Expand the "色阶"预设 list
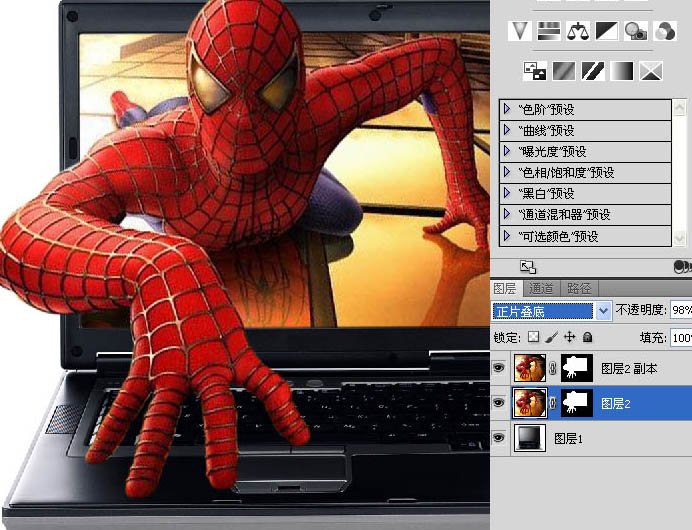Image resolution: width=692 pixels, height=530 pixels. click(508, 109)
